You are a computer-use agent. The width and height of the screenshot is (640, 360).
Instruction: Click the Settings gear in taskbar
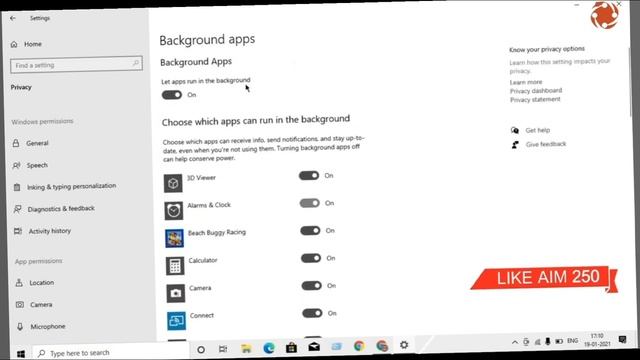coord(404,345)
